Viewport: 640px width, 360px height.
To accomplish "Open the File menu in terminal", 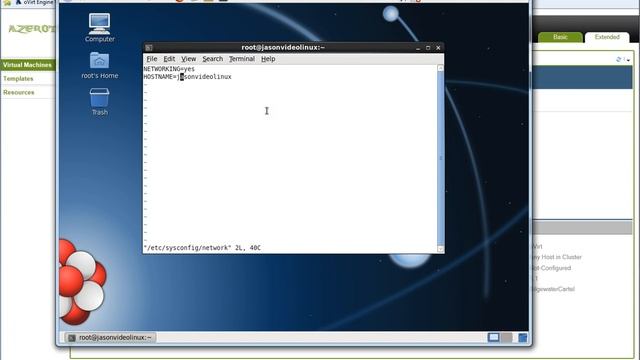I will tap(152, 59).
